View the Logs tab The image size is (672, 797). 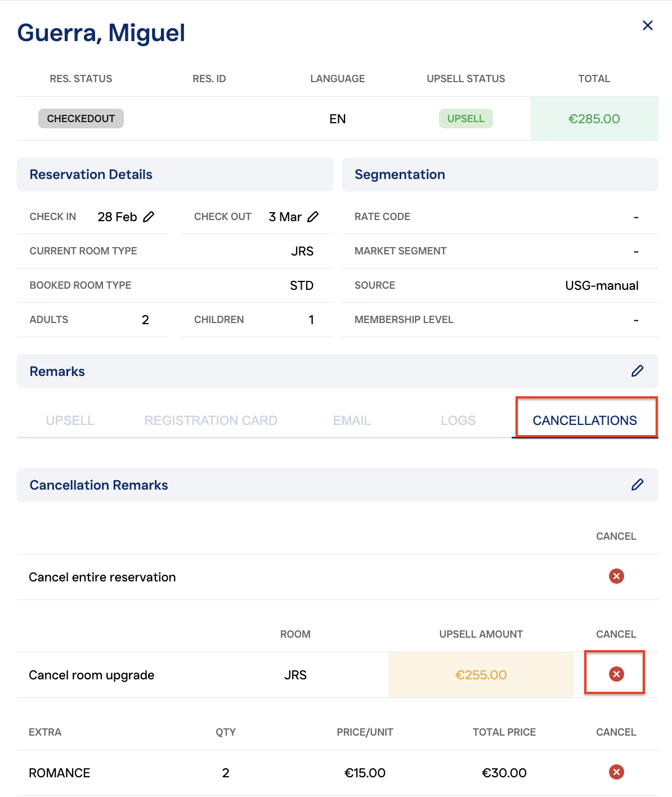[458, 420]
